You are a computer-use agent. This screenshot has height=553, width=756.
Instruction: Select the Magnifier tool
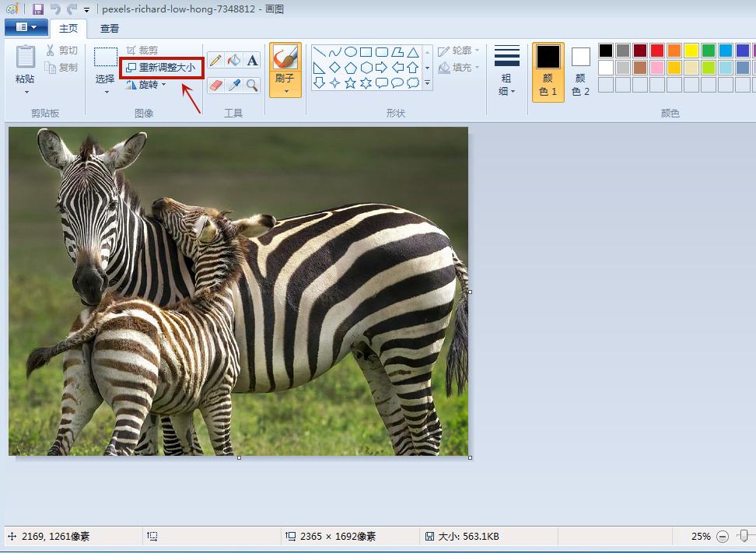click(252, 85)
